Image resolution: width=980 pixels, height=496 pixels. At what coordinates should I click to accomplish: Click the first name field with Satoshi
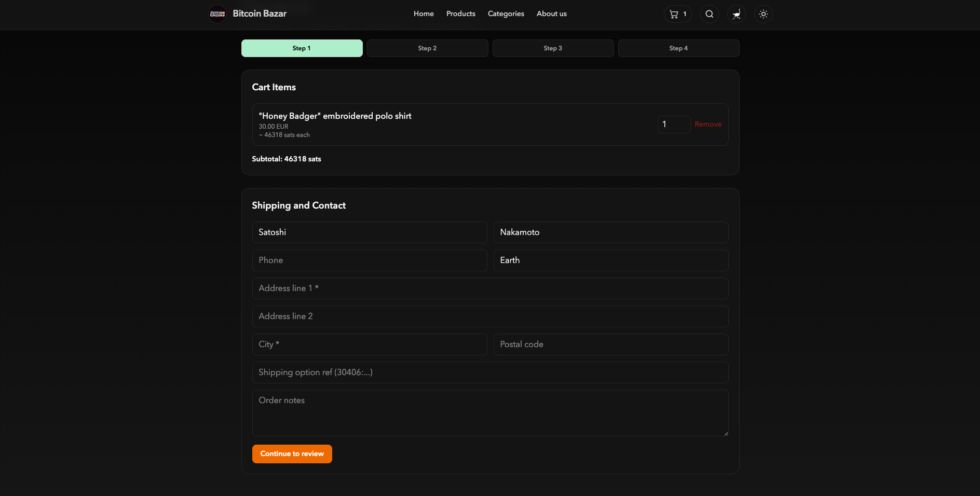370,232
